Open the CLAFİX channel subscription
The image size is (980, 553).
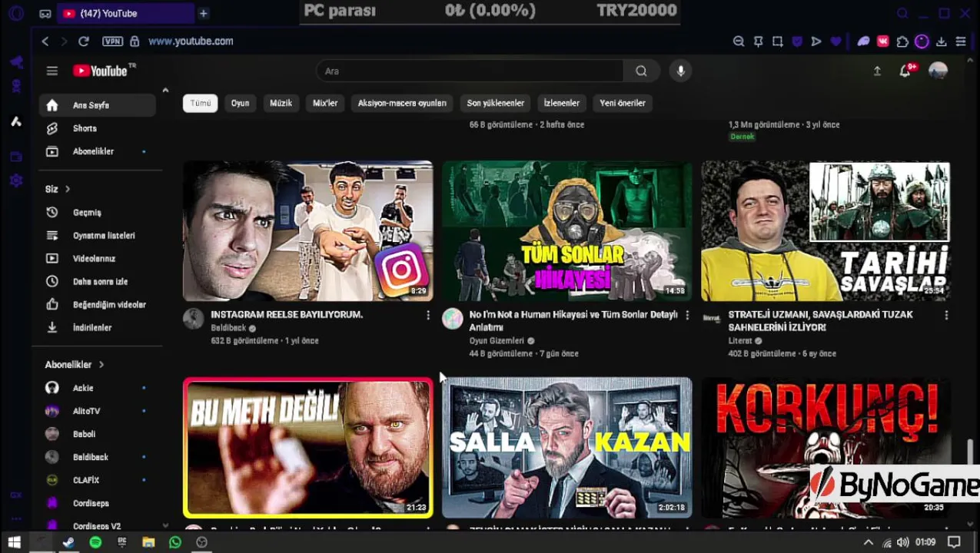tap(98, 480)
